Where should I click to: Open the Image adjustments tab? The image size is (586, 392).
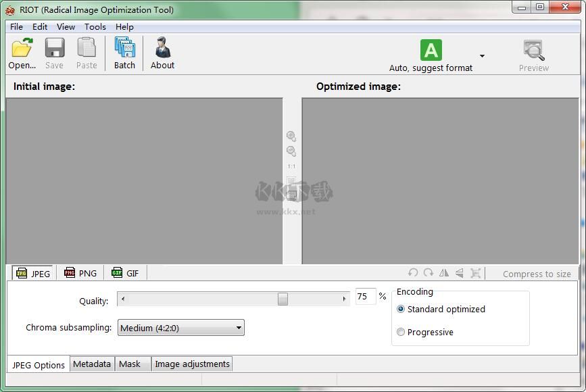click(192, 364)
